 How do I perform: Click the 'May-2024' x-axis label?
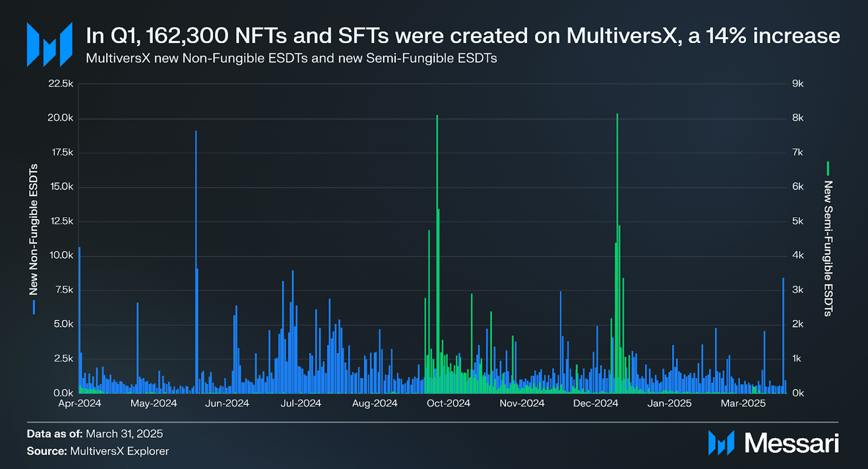pos(154,403)
